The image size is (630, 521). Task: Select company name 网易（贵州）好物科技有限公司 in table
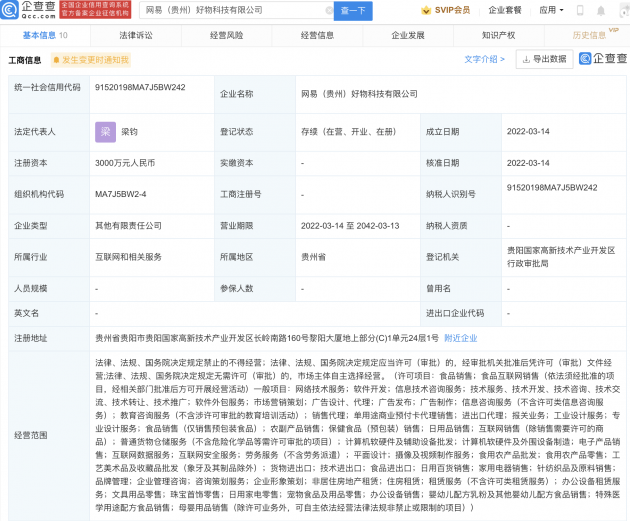click(359, 94)
